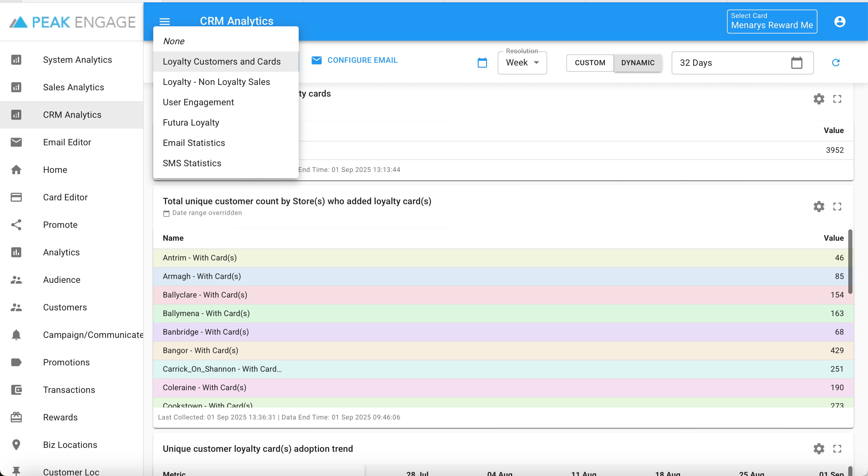Choose SMS Statistics menu entry

pyautogui.click(x=192, y=163)
